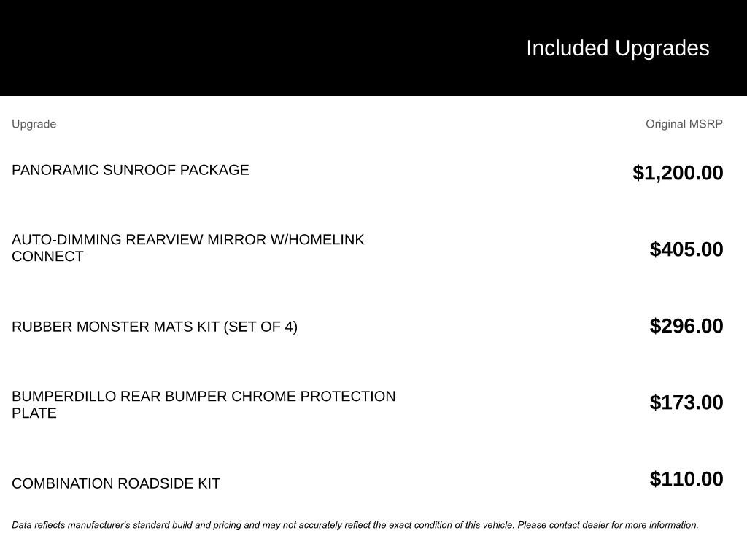Click the W/HOMELINK text in mirror upgrade
The height and width of the screenshot is (560, 747).
tap(317, 240)
